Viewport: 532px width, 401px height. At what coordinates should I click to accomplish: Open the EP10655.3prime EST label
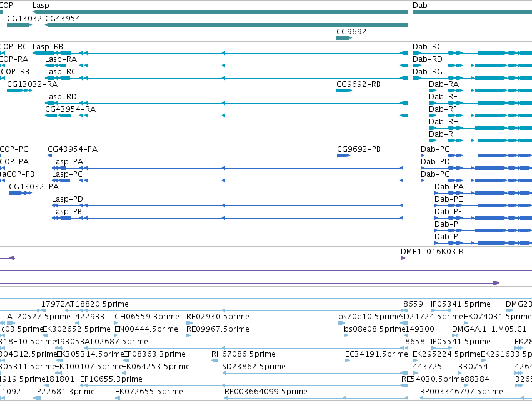tap(111, 379)
